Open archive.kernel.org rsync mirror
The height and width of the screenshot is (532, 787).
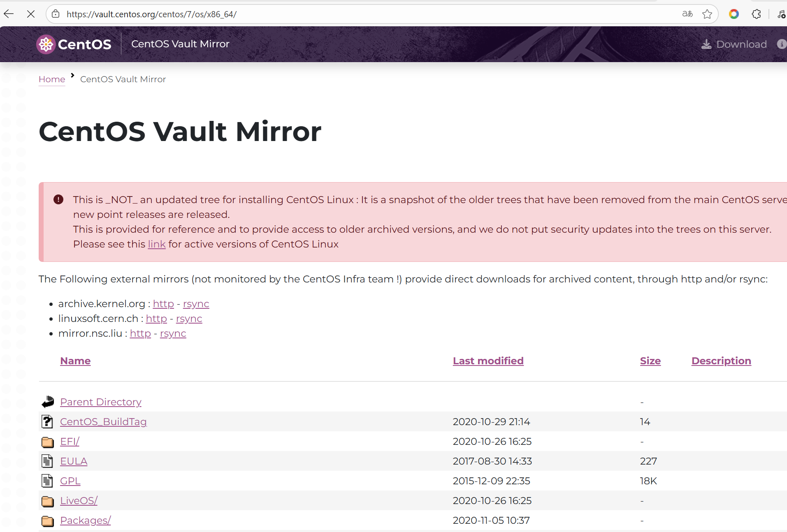[x=196, y=303]
